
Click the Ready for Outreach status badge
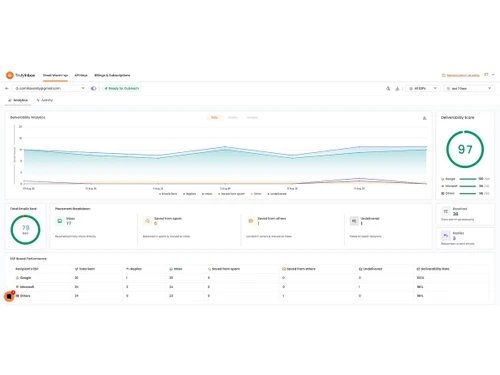tap(122, 88)
